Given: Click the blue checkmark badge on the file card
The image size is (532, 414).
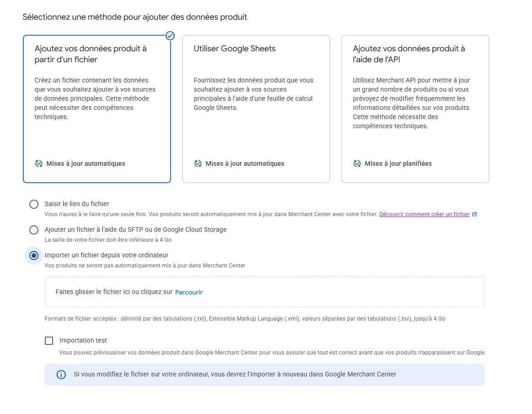Looking at the screenshot, I should pos(170,36).
